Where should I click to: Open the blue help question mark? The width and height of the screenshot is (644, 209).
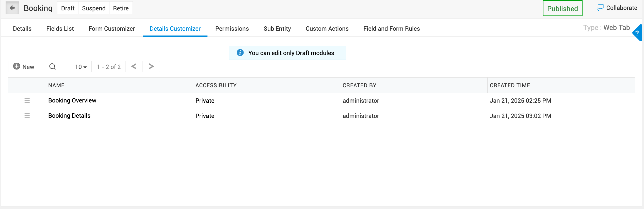tap(637, 33)
